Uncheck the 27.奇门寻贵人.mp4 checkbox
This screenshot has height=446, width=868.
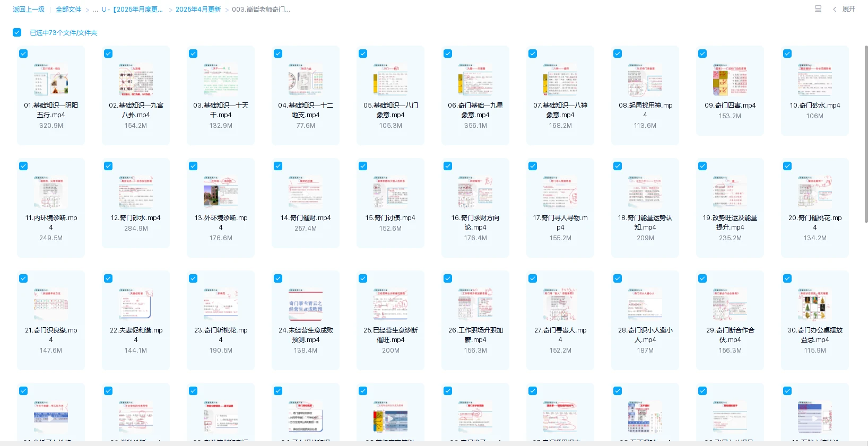click(533, 278)
